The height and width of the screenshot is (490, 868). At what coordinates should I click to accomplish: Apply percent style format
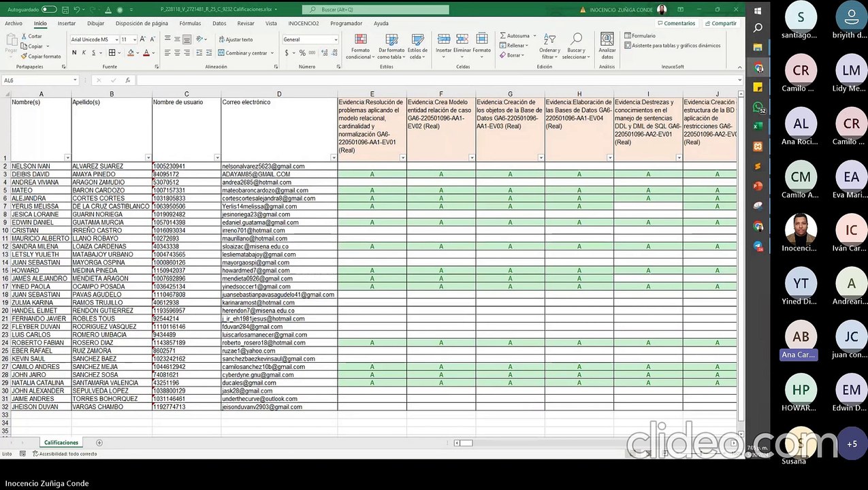coord(303,52)
